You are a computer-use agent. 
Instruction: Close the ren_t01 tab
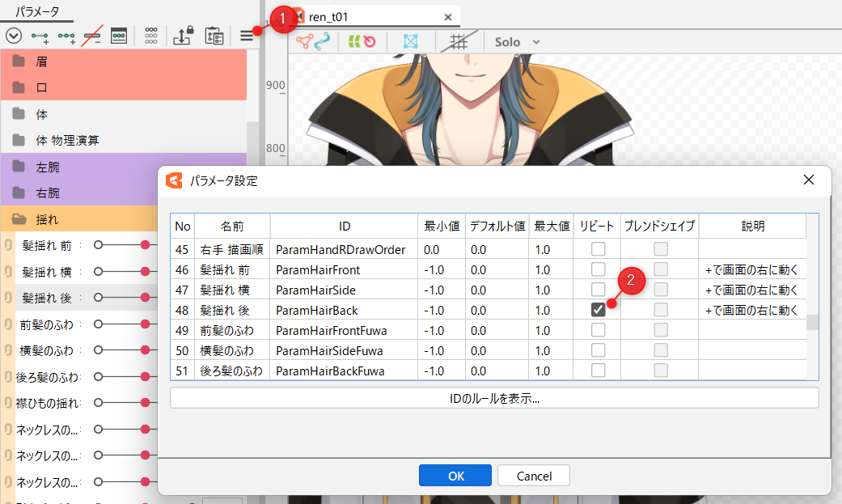click(x=448, y=17)
